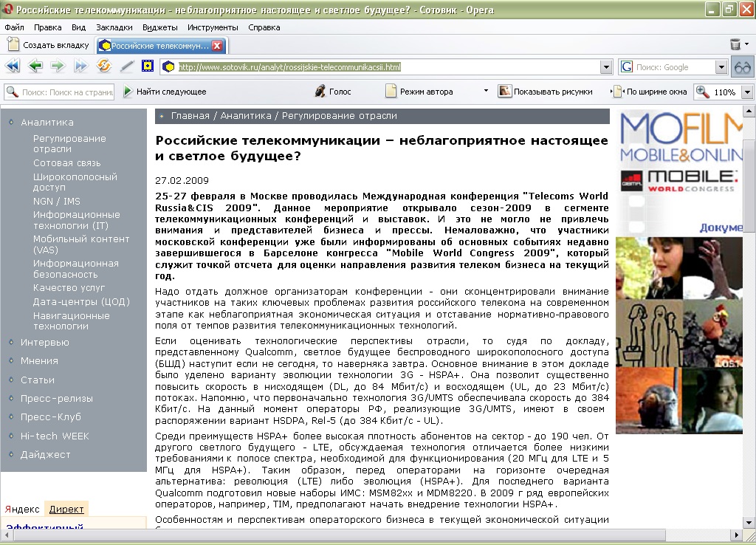Click the sotovik.ru URL address field

pyautogui.click(x=385, y=67)
